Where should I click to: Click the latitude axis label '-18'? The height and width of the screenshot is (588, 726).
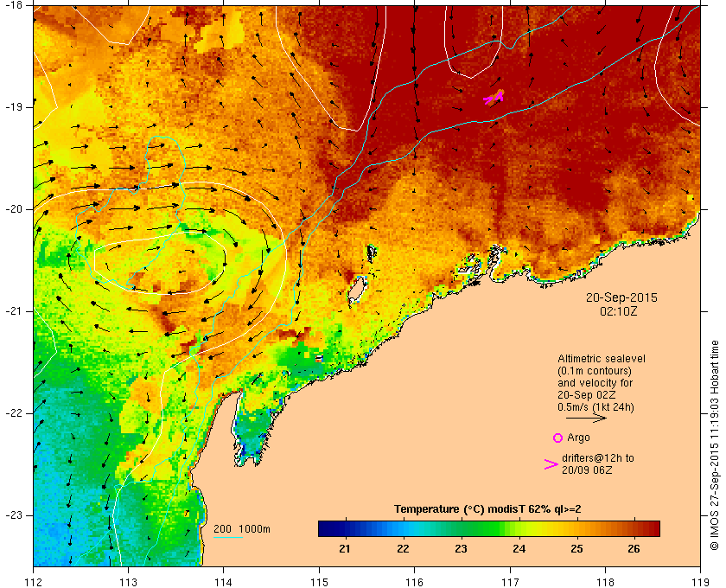(x=13, y=5)
